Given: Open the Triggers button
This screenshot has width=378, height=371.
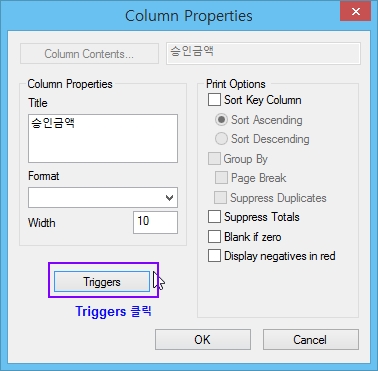Looking at the screenshot, I should pyautogui.click(x=102, y=282).
